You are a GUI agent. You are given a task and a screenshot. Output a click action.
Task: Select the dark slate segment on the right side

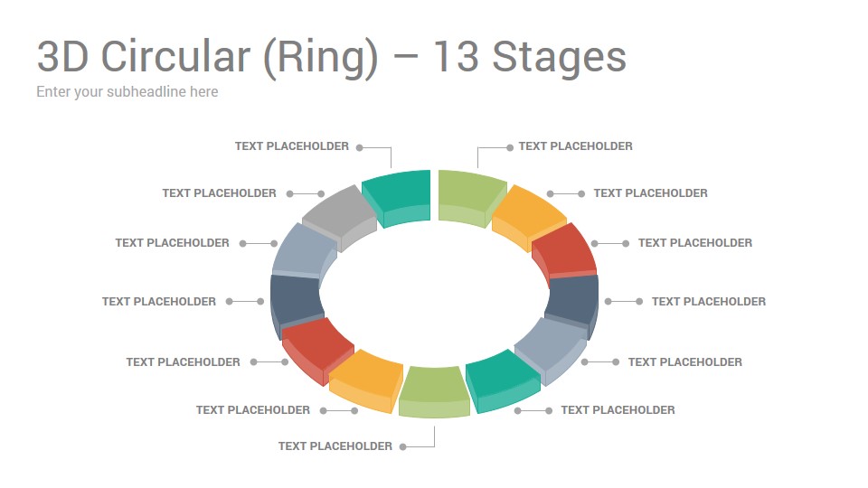[x=571, y=305]
